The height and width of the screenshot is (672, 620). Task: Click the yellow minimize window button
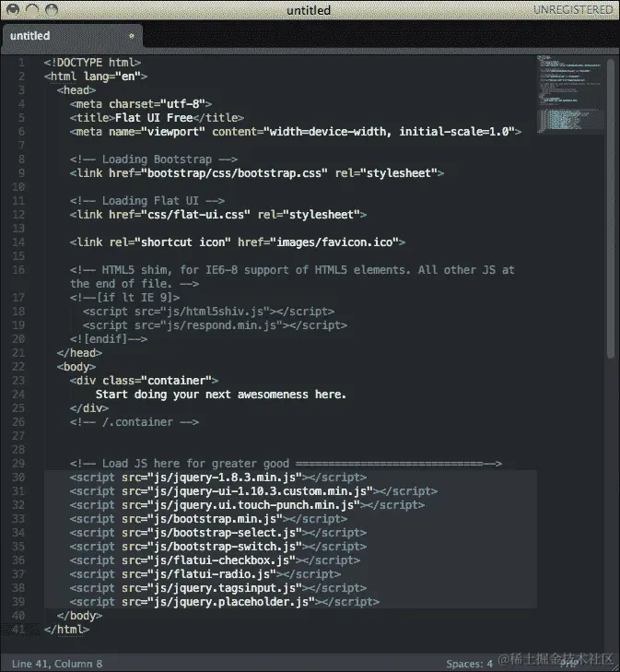tap(32, 9)
